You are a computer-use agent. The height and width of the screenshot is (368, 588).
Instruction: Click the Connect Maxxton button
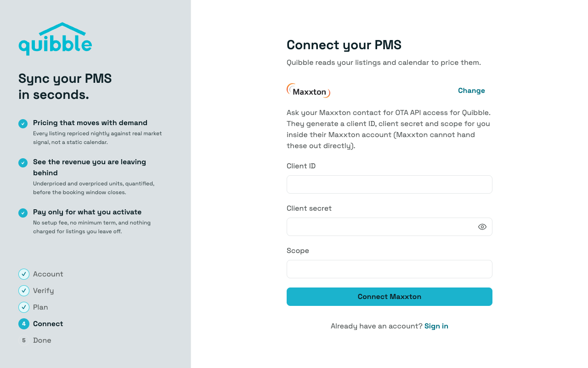tap(390, 297)
